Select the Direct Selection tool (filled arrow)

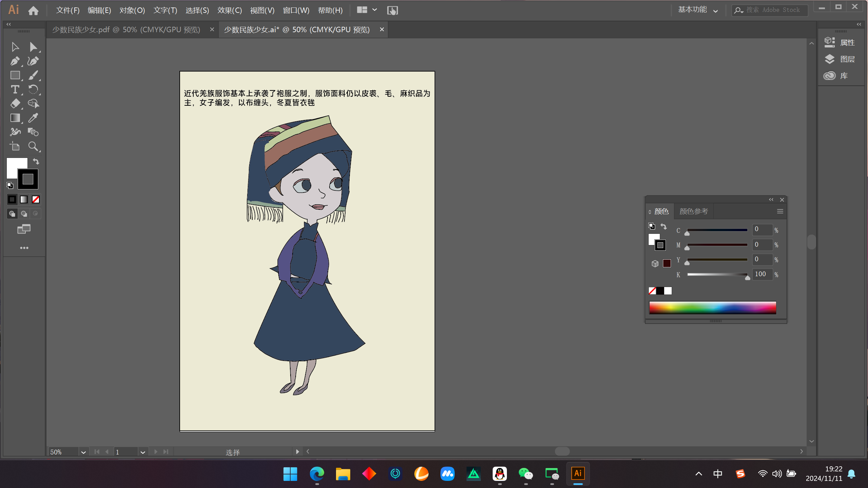[x=33, y=47]
